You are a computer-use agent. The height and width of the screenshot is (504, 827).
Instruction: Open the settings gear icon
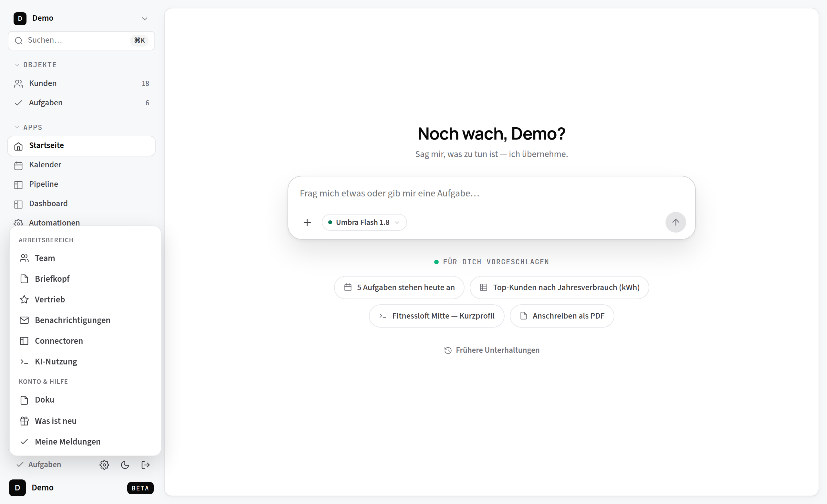click(x=104, y=465)
